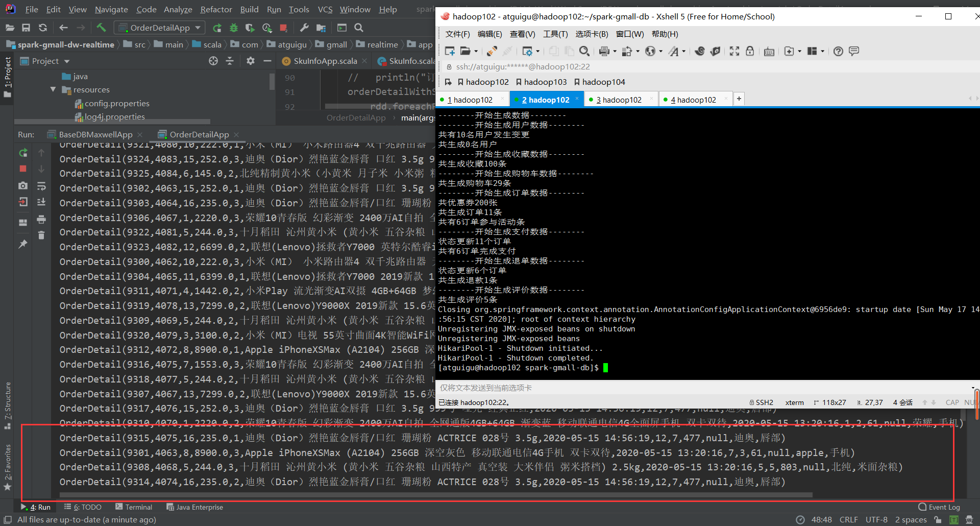
Task: Open Project panel gear options
Action: coord(250,61)
